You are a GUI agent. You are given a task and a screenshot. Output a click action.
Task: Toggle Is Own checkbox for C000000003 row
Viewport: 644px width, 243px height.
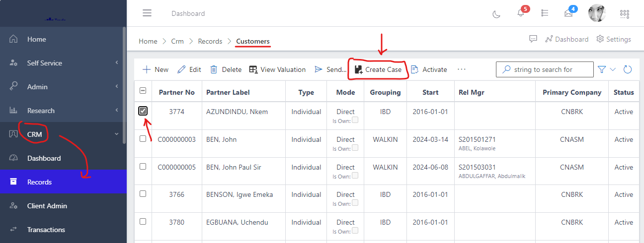click(355, 148)
